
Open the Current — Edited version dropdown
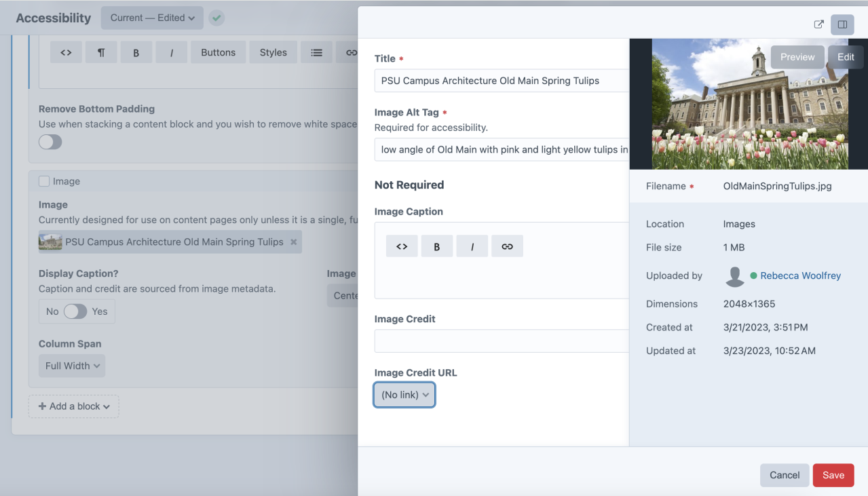pos(151,18)
